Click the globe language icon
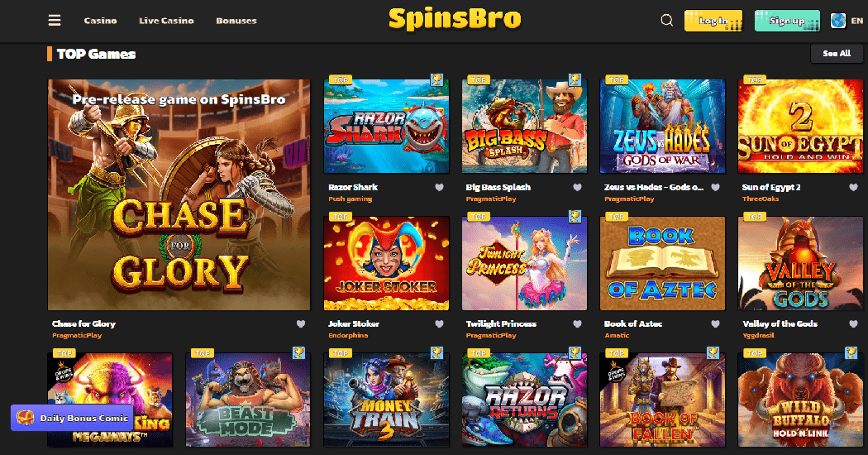 pos(838,21)
